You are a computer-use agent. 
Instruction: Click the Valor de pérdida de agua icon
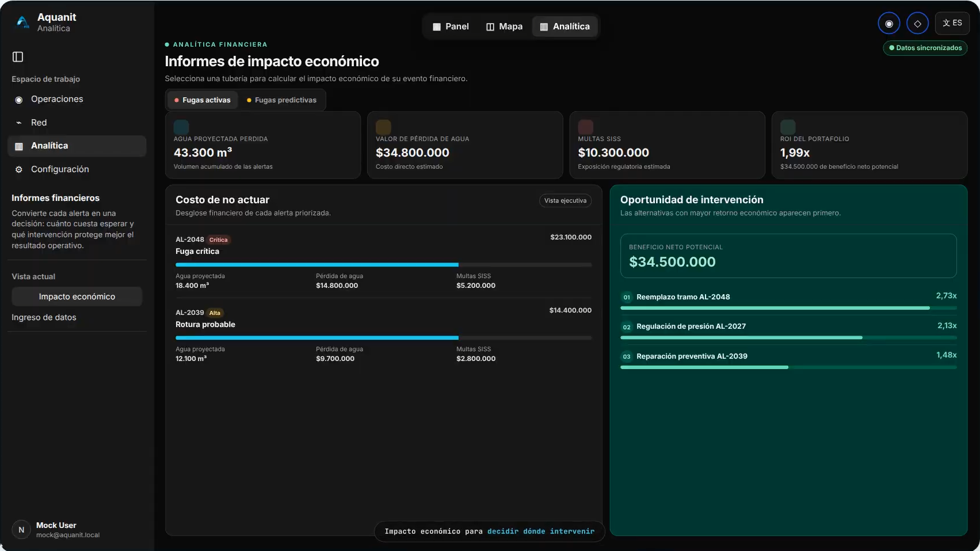(383, 127)
